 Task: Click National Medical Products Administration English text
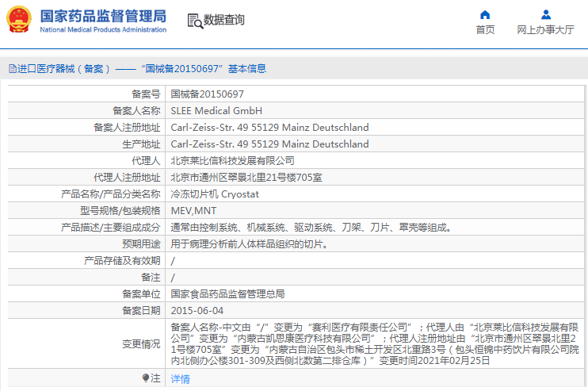coord(103,30)
